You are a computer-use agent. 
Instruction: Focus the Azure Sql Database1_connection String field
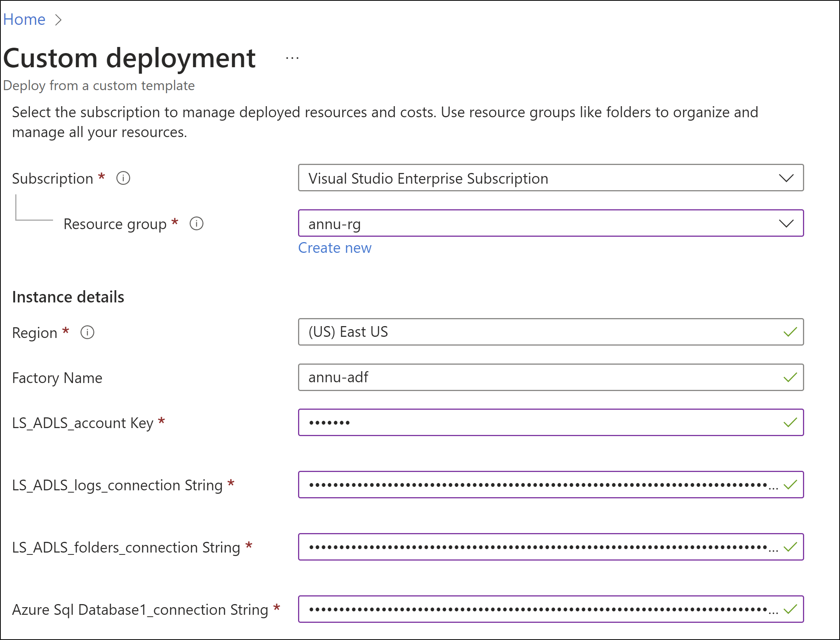[551, 609]
